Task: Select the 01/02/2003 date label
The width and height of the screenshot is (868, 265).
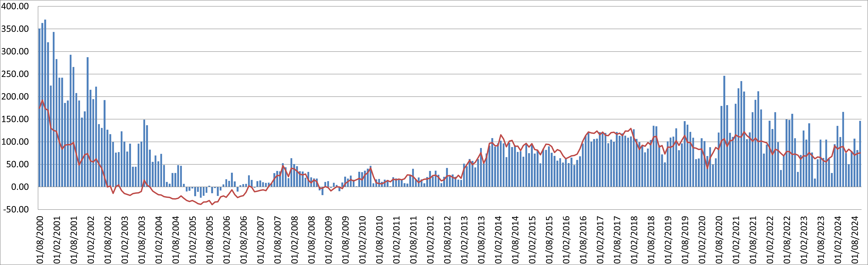Action: (125, 240)
